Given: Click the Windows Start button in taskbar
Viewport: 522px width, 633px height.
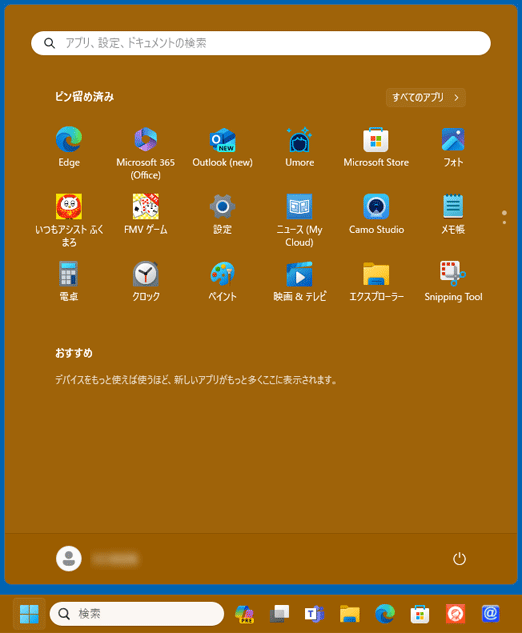Looking at the screenshot, I should pos(29,614).
